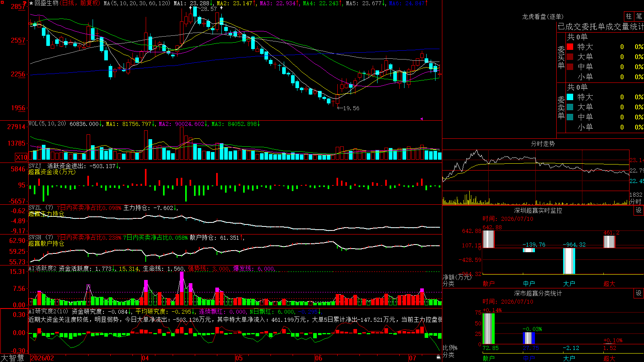Click the red 特大 buy-order color swatch
The image size is (644, 362).
click(570, 47)
